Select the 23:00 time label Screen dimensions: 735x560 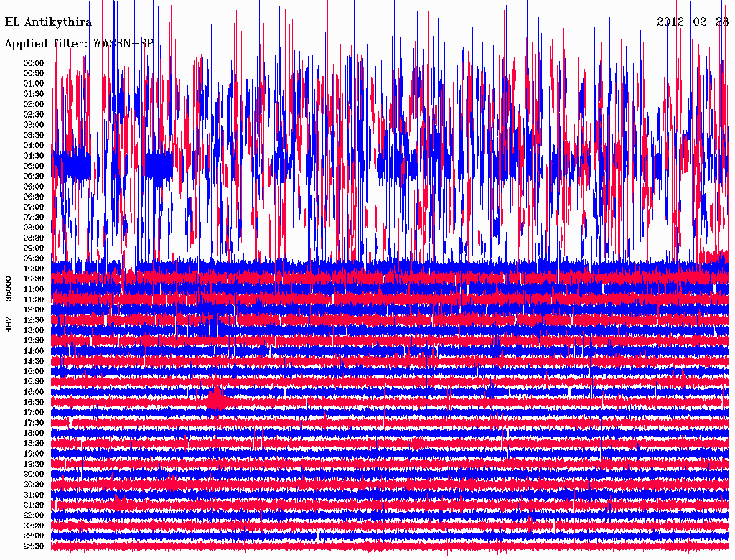(34, 536)
